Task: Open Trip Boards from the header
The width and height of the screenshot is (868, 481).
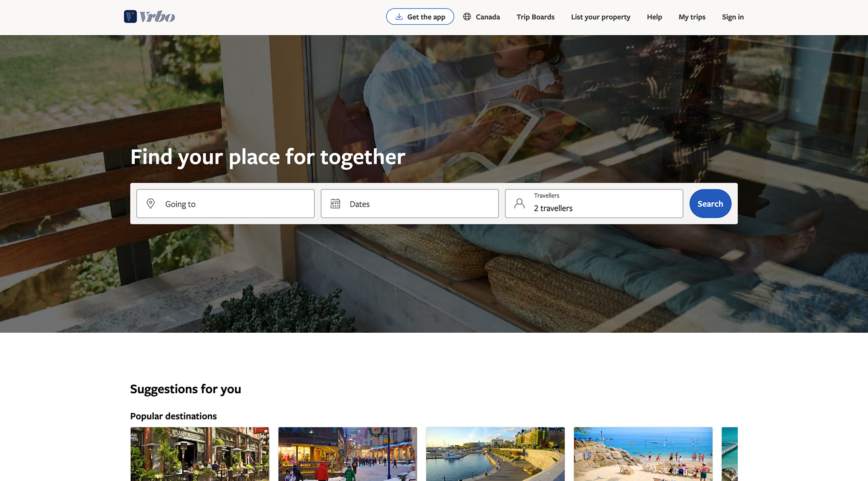Action: [x=535, y=17]
